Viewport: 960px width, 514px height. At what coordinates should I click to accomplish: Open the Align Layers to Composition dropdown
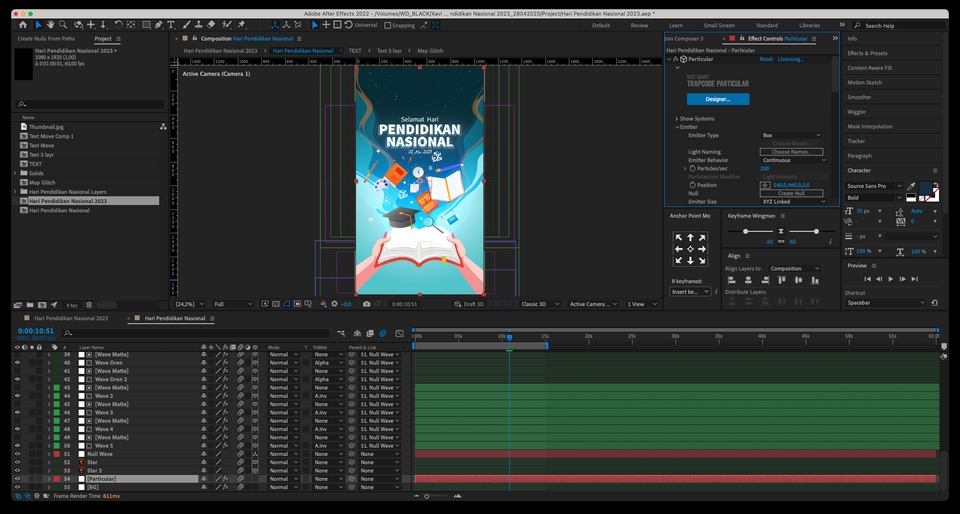795,269
